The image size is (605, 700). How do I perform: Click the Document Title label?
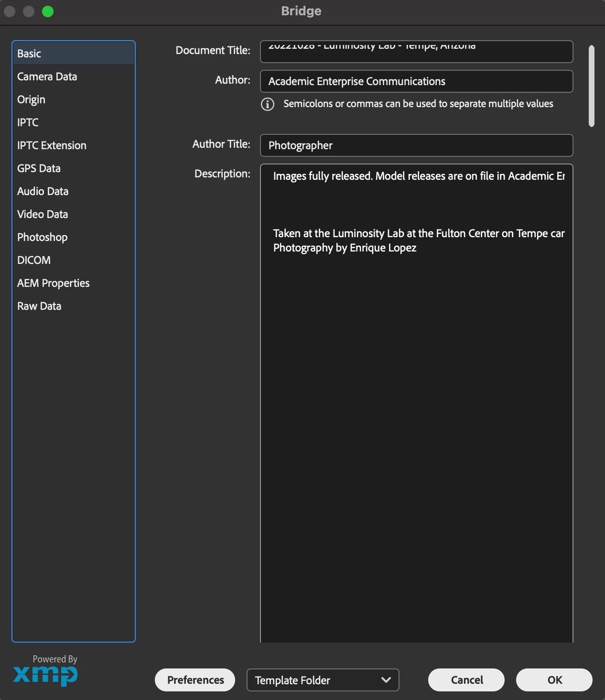(x=213, y=50)
